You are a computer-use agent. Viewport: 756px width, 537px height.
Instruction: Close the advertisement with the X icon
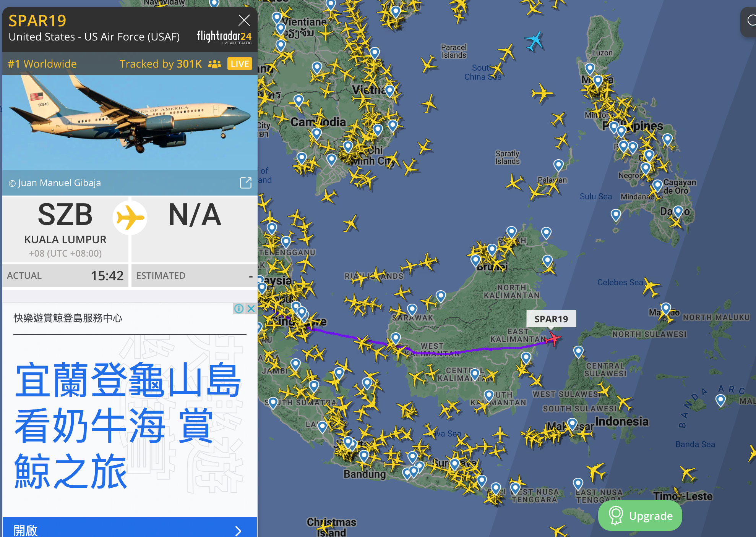click(251, 309)
